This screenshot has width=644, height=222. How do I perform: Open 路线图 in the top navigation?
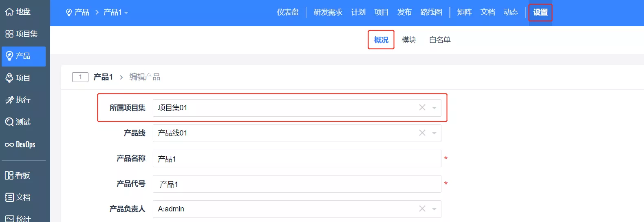click(431, 12)
